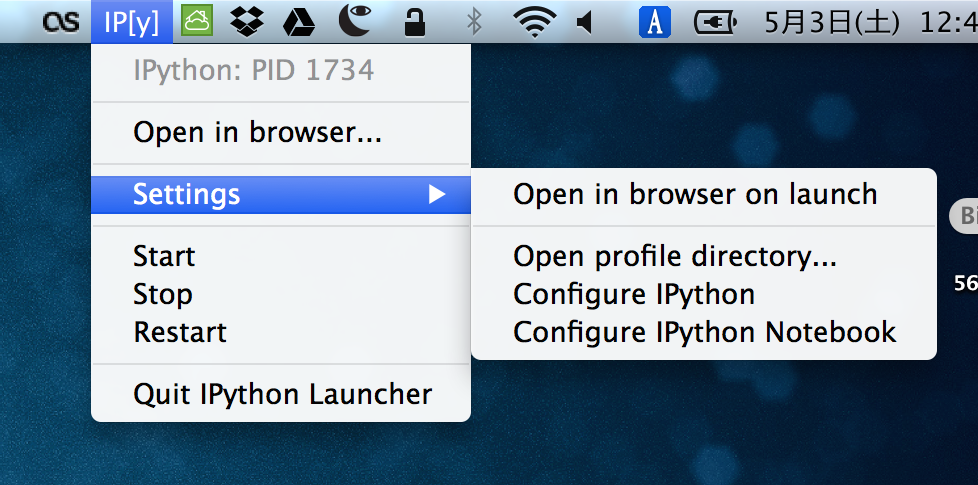Select 'Configure IPython' submenu item
Image resolution: width=978 pixels, height=485 pixels.
(704, 294)
